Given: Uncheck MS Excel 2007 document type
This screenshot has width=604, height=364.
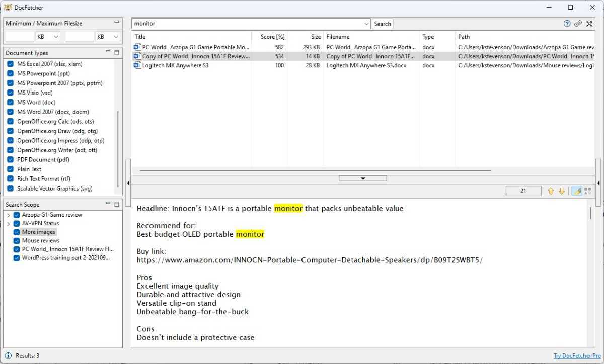Looking at the screenshot, I should click(x=11, y=64).
